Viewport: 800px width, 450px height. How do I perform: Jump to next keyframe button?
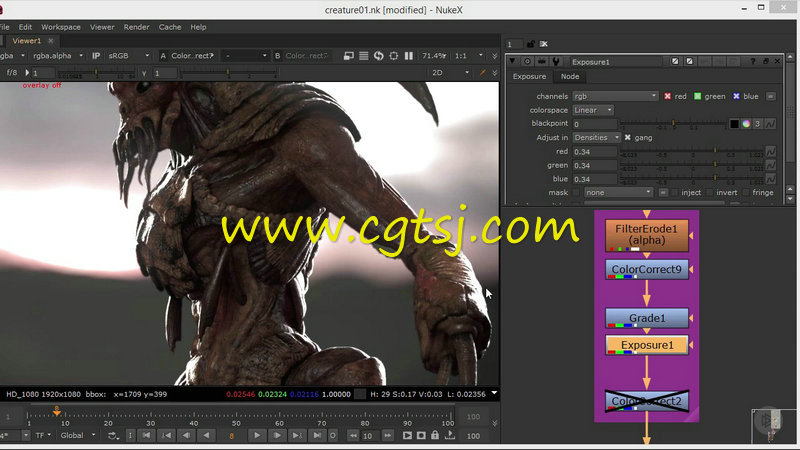(297, 436)
